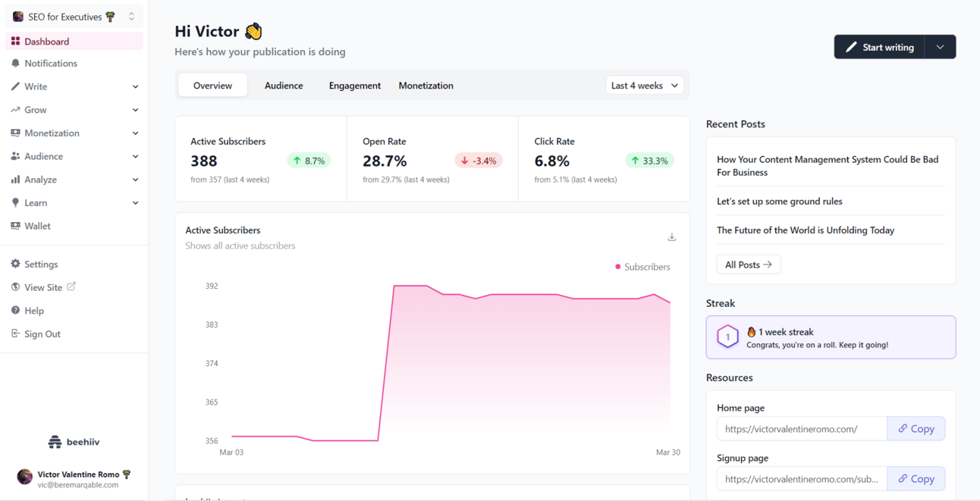
Task: Open View Site external link icon
Action: coord(71,287)
